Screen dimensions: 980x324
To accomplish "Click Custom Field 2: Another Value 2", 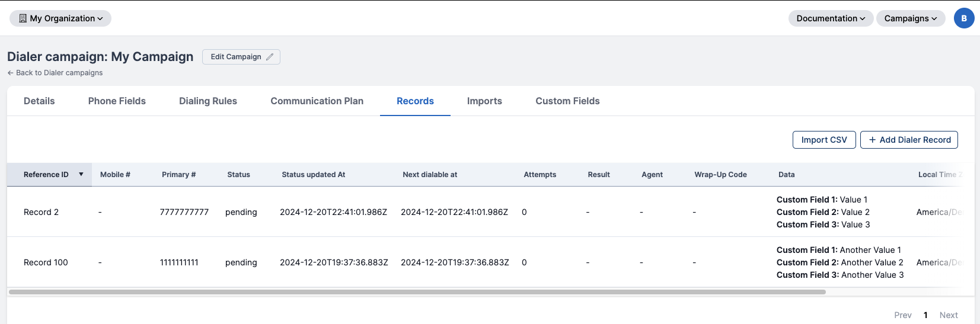I will click(x=840, y=262).
